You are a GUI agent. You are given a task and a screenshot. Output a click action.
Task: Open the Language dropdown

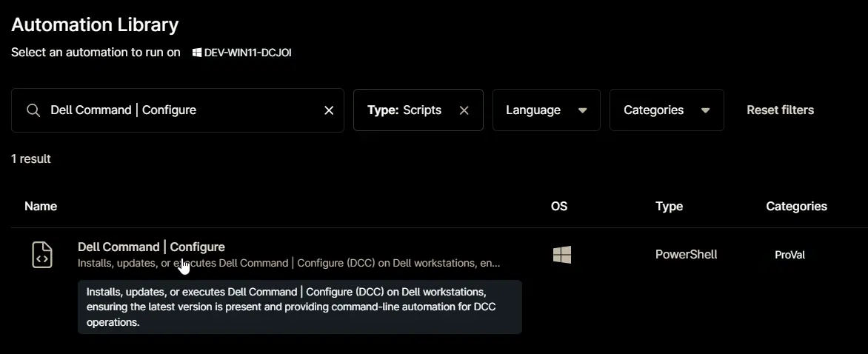tap(547, 110)
